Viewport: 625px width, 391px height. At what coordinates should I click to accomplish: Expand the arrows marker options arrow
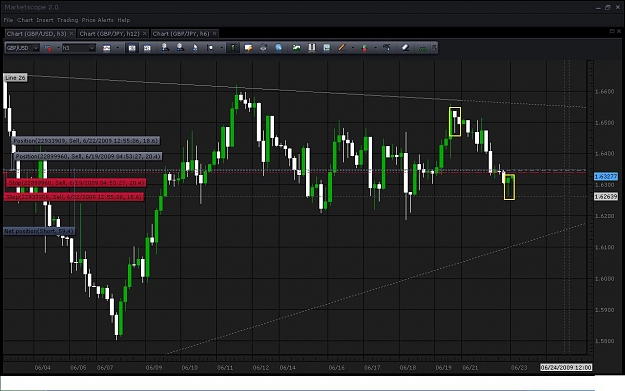pyautogui.click(x=375, y=48)
